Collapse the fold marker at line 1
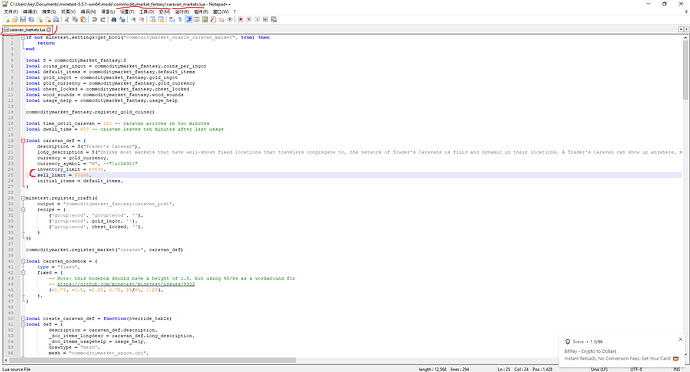 [x=23, y=37]
